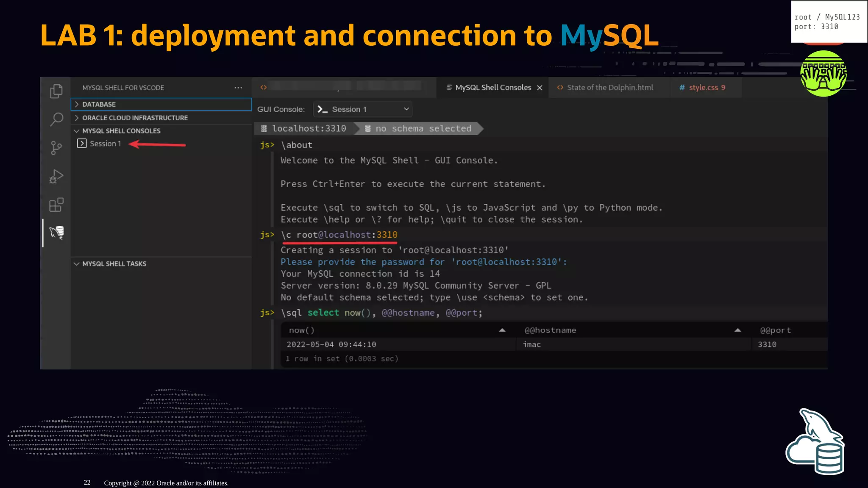Click the Press Ctrl+Enter hint line
The image size is (868, 488).
(x=413, y=184)
